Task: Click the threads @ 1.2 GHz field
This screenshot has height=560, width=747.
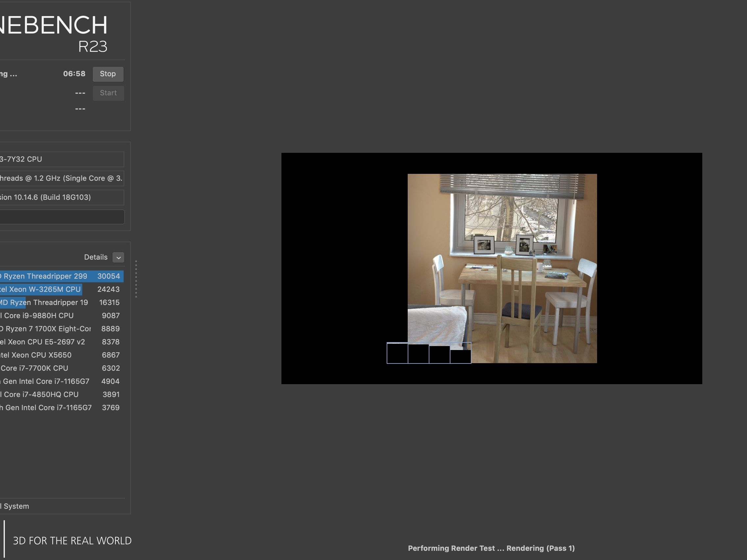Action: point(61,178)
